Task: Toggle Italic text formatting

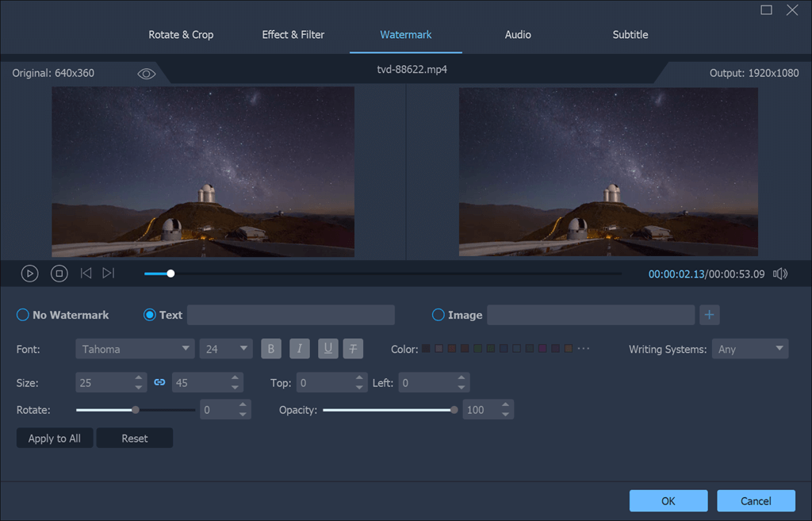Action: 299,349
